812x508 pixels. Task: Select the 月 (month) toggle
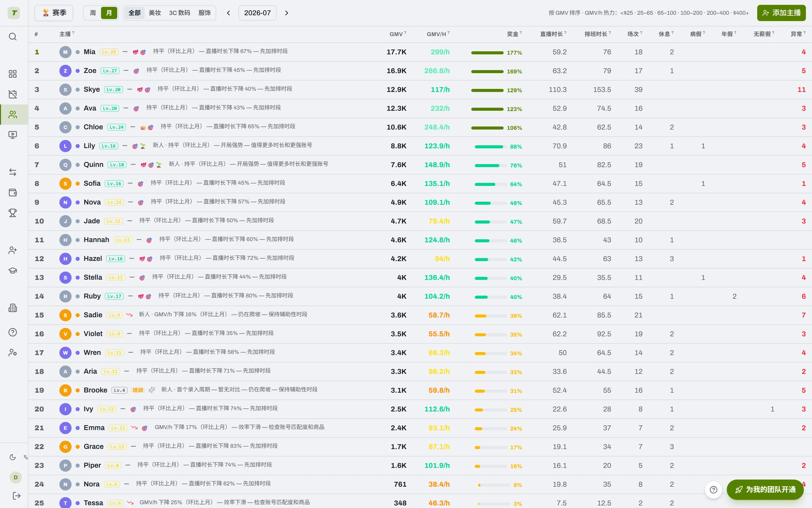(109, 13)
